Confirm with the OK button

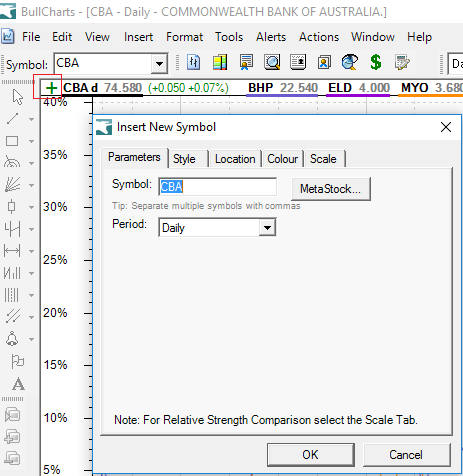pyautogui.click(x=310, y=455)
